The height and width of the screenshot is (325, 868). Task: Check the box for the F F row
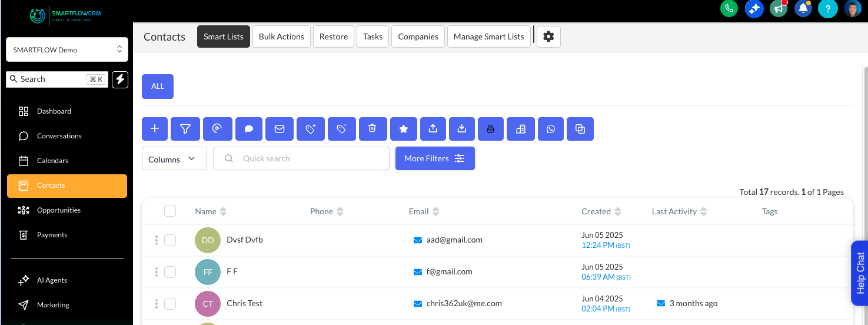[170, 271]
